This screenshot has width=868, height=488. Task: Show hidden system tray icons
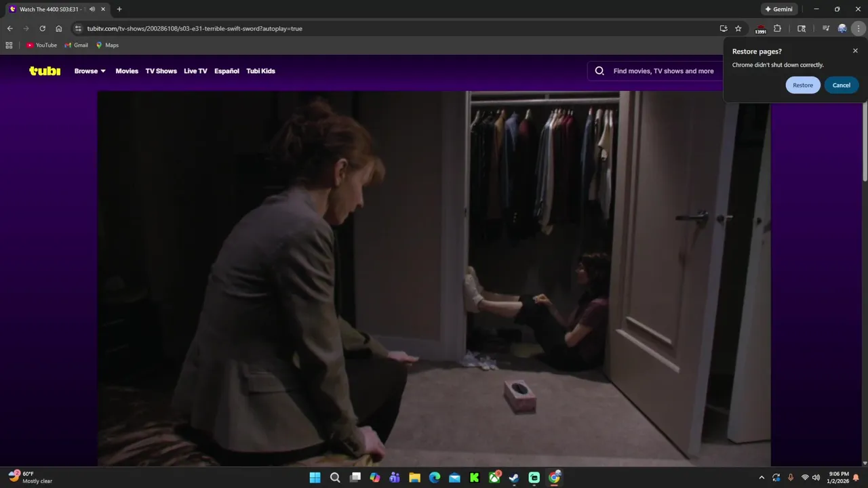tap(762, 477)
